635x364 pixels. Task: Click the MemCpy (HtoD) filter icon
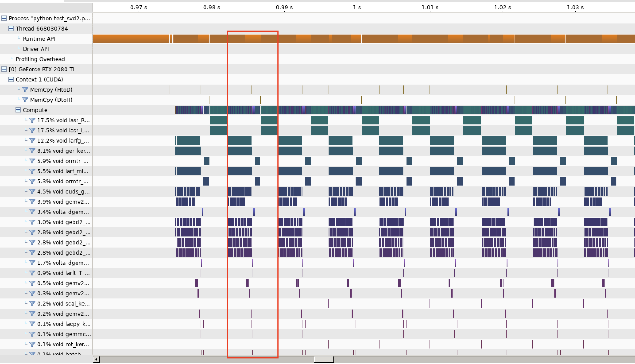tap(25, 89)
